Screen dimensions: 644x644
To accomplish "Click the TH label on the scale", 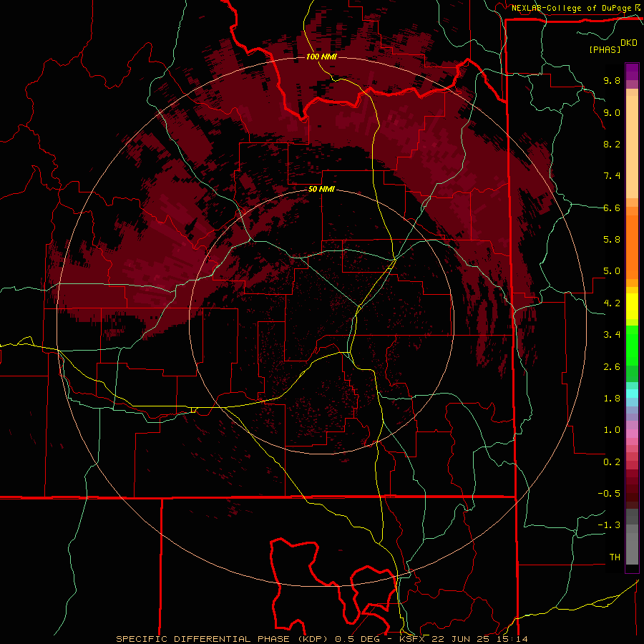I will pyautogui.click(x=615, y=557).
